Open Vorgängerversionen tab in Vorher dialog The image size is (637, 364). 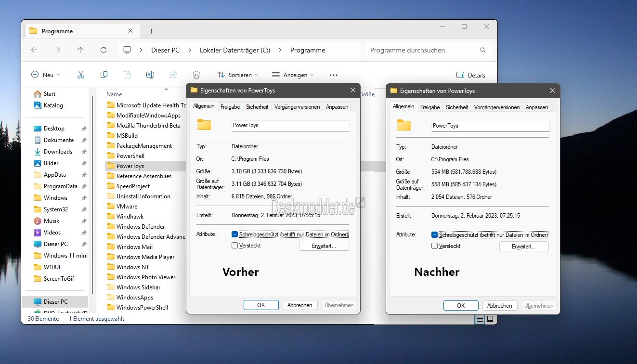click(297, 107)
